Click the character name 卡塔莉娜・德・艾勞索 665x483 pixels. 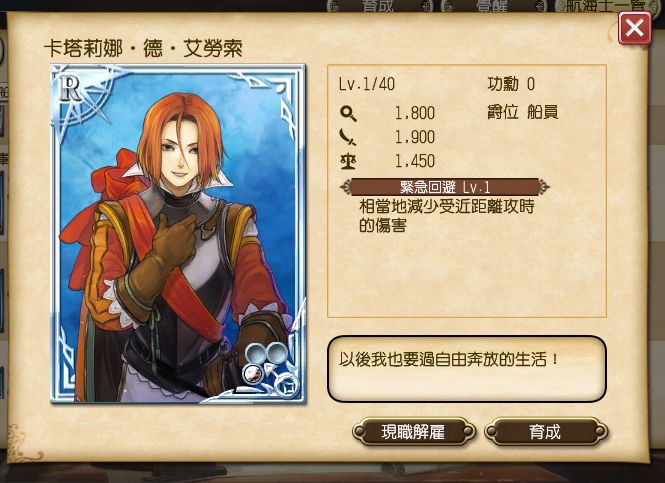[143, 48]
